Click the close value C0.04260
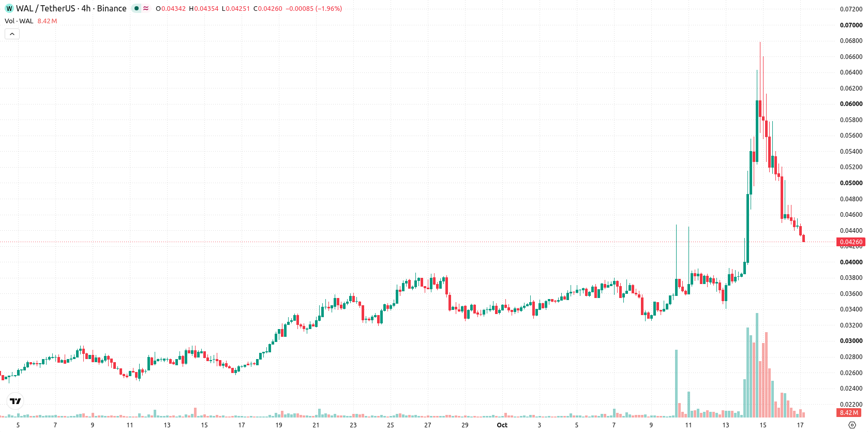 (x=268, y=9)
